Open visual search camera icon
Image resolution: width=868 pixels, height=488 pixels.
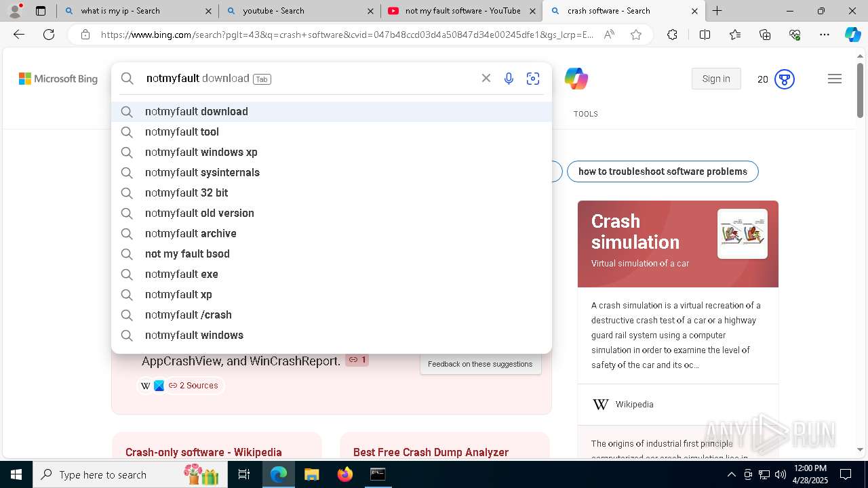coord(533,79)
